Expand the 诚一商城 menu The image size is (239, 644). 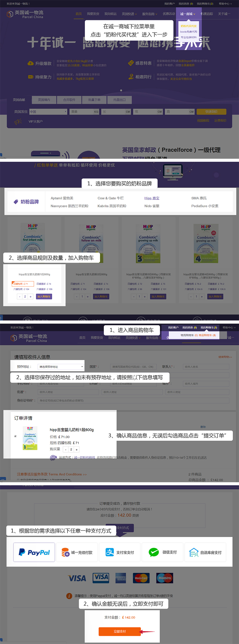[188, 14]
